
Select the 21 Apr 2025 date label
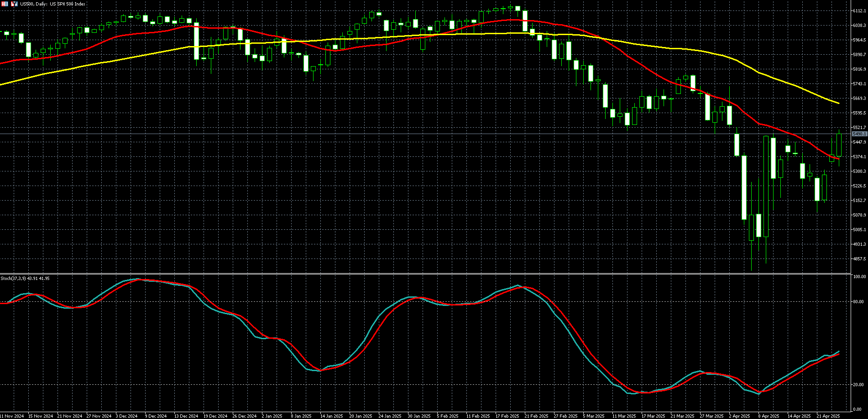(828, 416)
